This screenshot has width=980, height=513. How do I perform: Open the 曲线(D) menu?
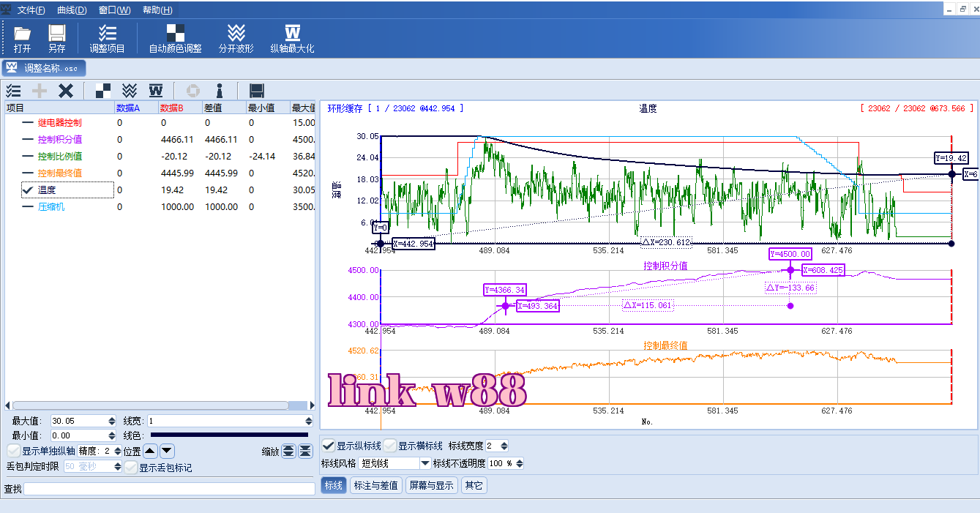72,10
